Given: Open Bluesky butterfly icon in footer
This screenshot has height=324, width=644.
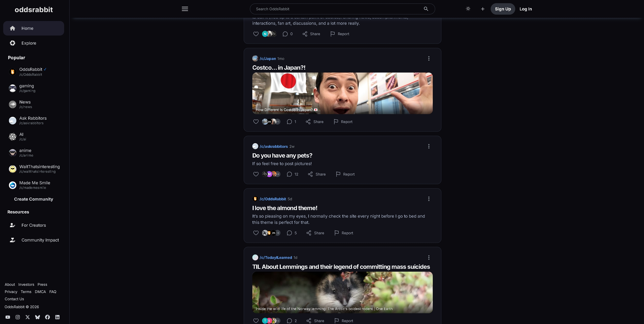Looking at the screenshot, I should click(38, 317).
